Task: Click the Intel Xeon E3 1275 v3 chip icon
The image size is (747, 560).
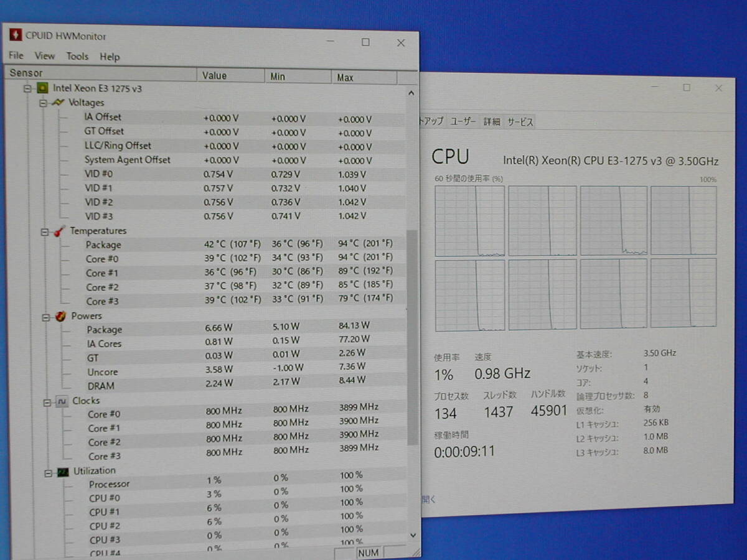Action: tap(42, 88)
